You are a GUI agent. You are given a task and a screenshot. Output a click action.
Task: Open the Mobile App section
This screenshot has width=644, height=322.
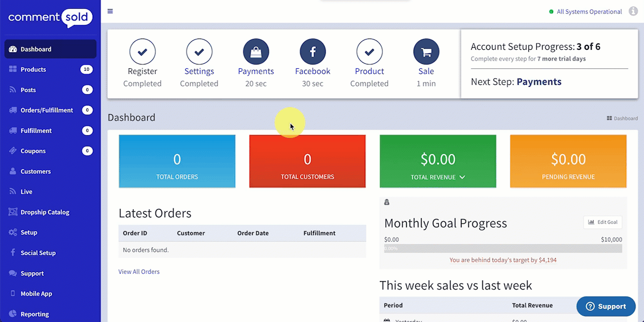[37, 293]
